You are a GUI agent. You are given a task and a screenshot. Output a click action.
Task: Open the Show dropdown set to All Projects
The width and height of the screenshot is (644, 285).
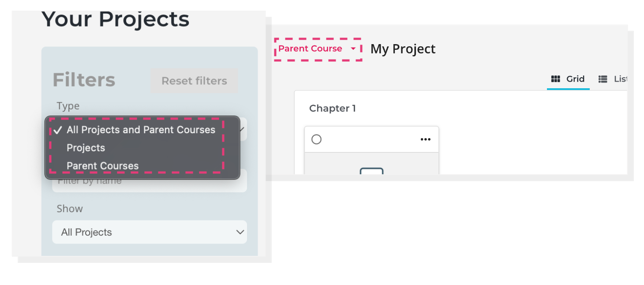click(150, 232)
